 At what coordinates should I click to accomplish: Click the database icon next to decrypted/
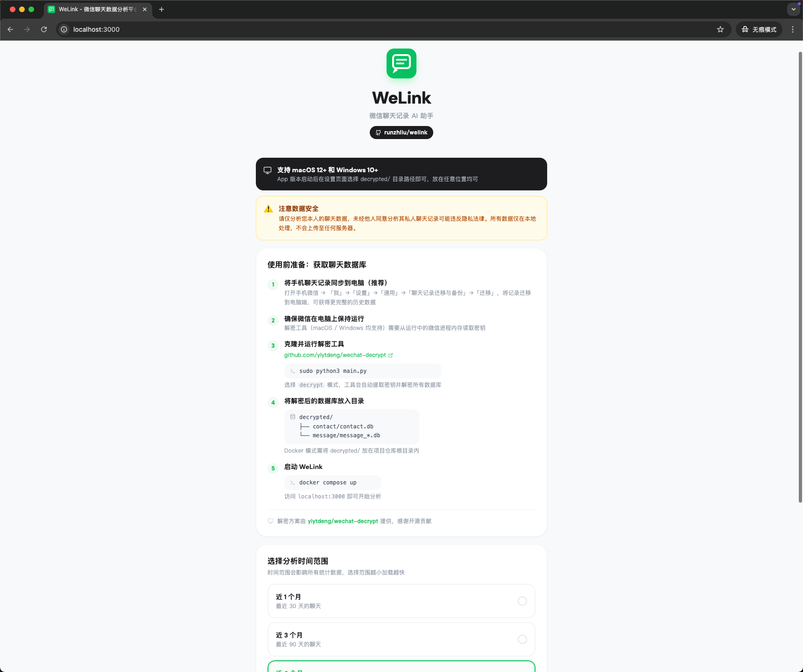click(293, 417)
